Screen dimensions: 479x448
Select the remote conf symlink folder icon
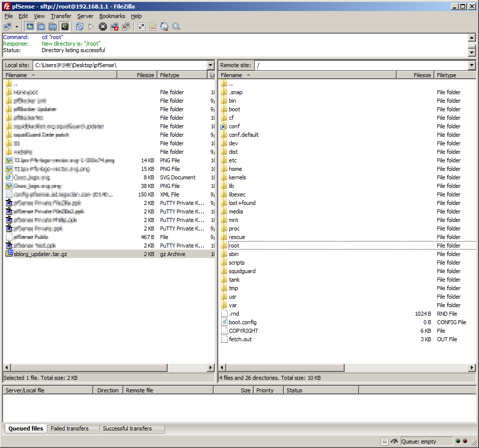(x=224, y=126)
